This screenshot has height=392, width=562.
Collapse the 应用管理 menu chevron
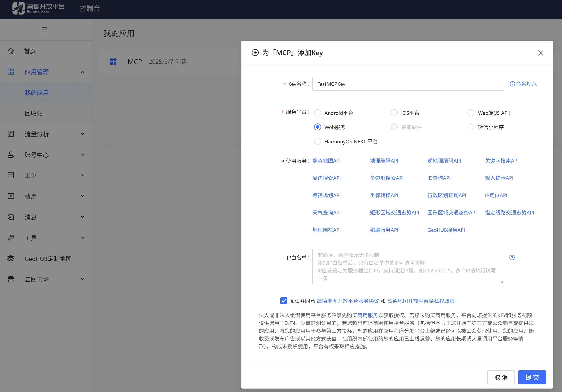83,72
